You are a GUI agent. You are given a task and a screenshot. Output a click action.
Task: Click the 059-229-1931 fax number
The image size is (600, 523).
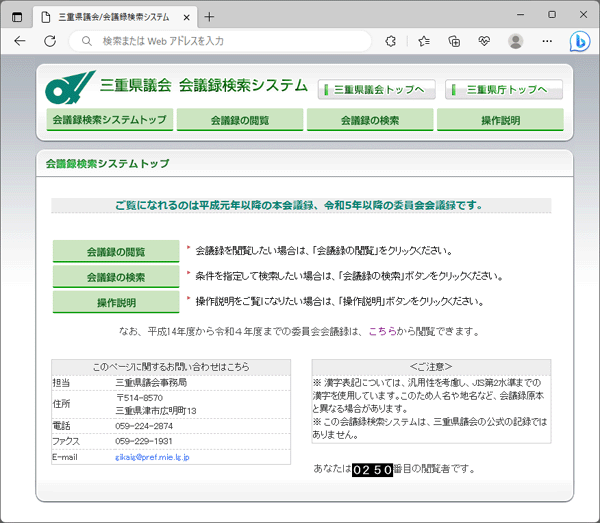coord(144,441)
